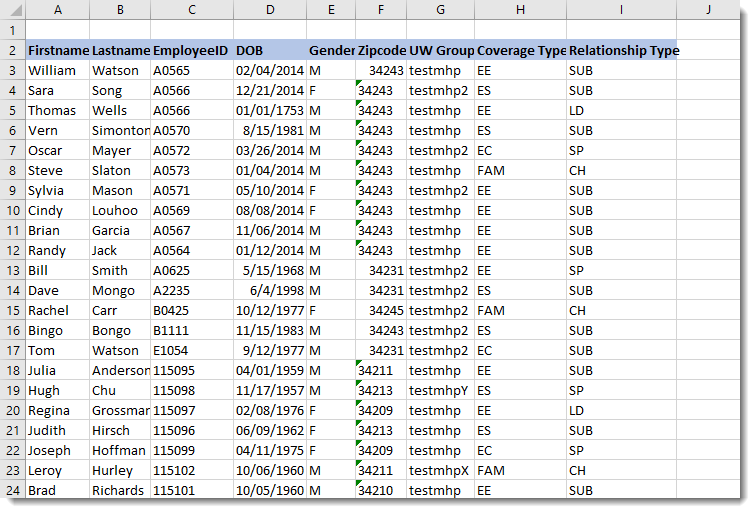The height and width of the screenshot is (513, 755).
Task: Click the EmployeeID cell containing E1054
Action: 192,350
